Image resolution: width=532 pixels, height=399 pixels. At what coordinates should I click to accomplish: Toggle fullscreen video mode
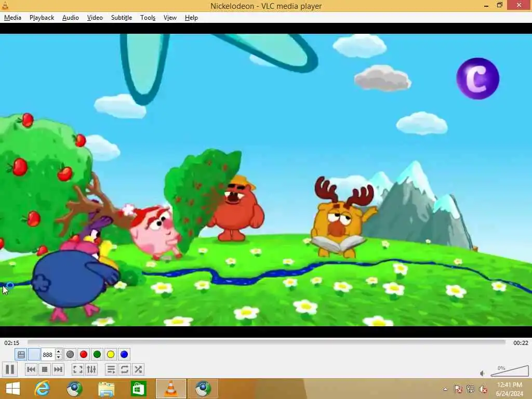78,369
